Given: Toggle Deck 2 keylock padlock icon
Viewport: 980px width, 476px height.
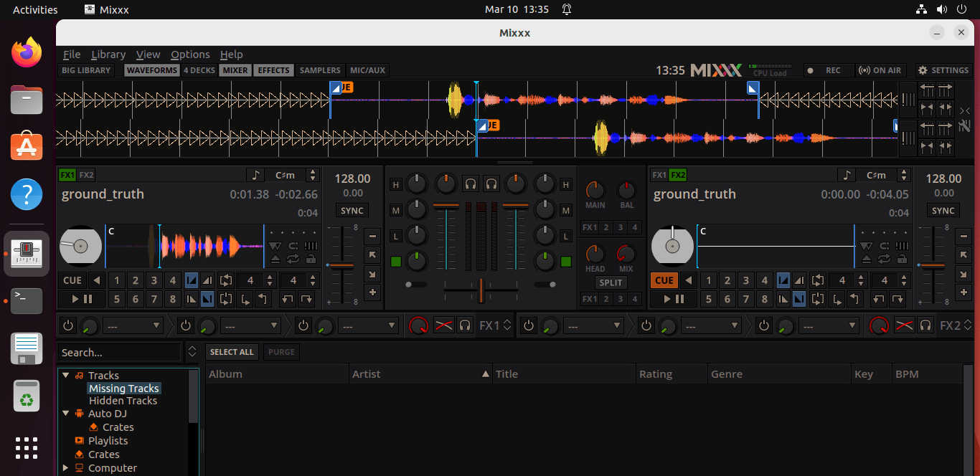Looking at the screenshot, I should point(903,259).
